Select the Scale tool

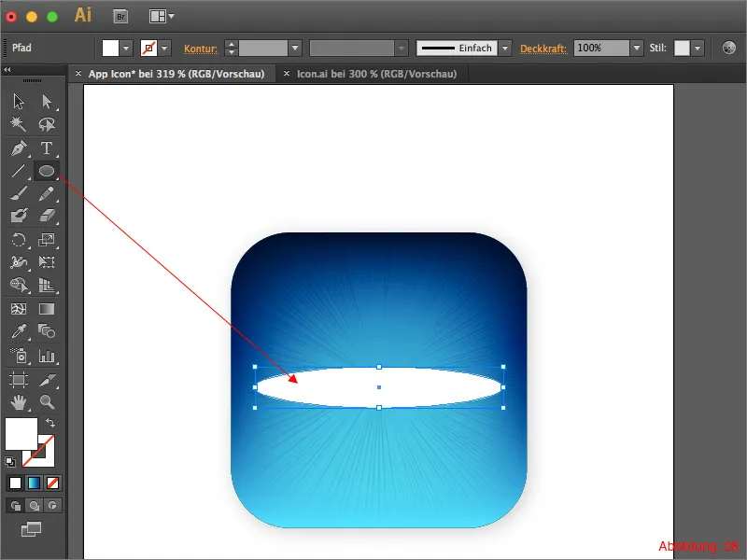[47, 240]
